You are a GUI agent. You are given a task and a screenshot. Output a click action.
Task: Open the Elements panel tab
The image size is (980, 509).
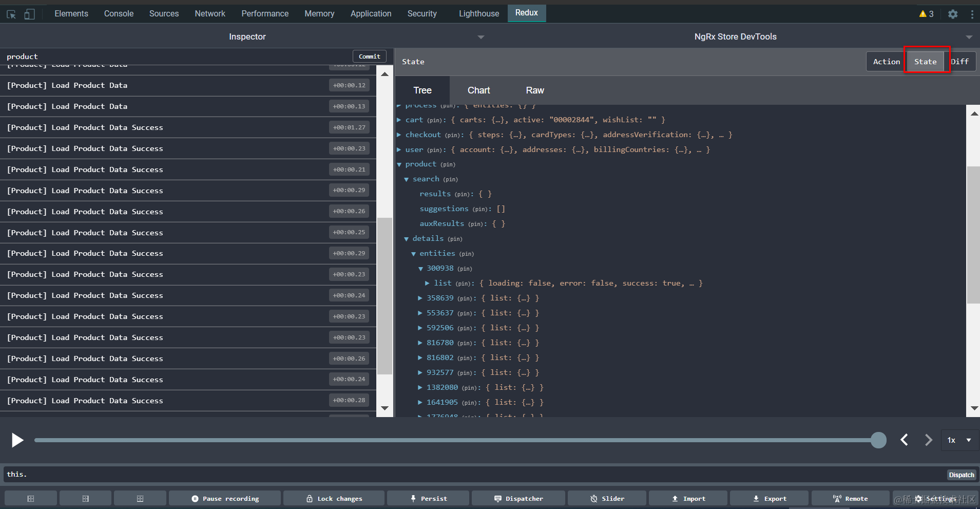[71, 14]
